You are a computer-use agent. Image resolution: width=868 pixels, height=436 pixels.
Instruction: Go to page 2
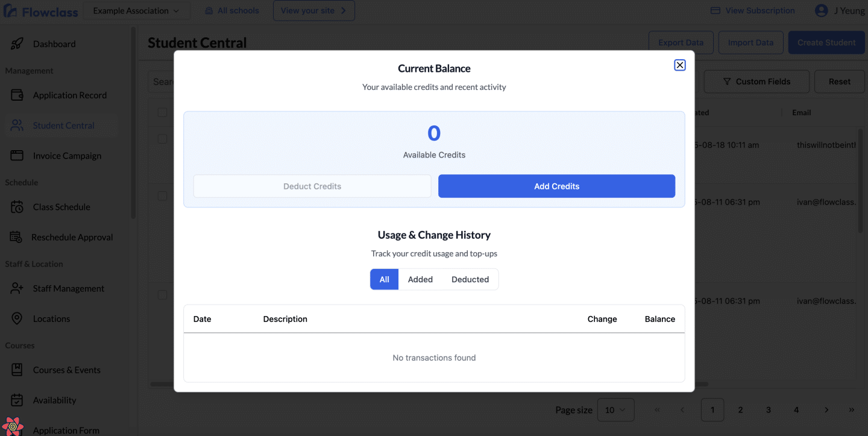pyautogui.click(x=740, y=410)
